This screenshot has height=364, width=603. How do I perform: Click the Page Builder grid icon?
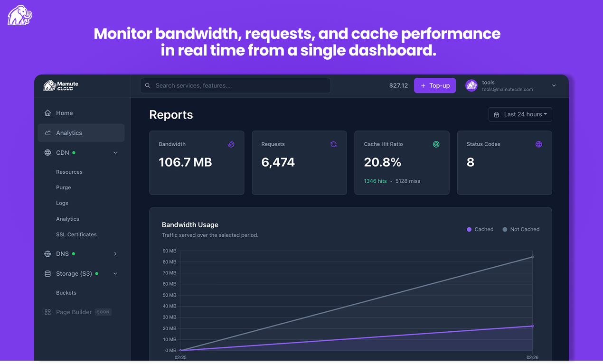coord(47,312)
